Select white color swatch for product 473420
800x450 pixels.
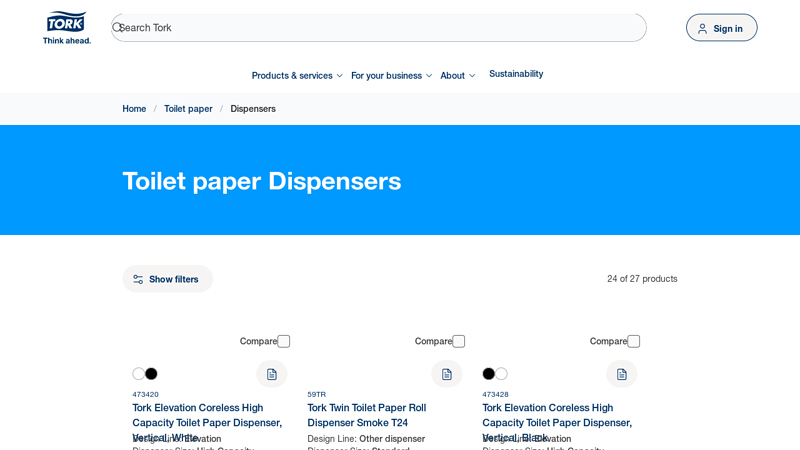138,373
